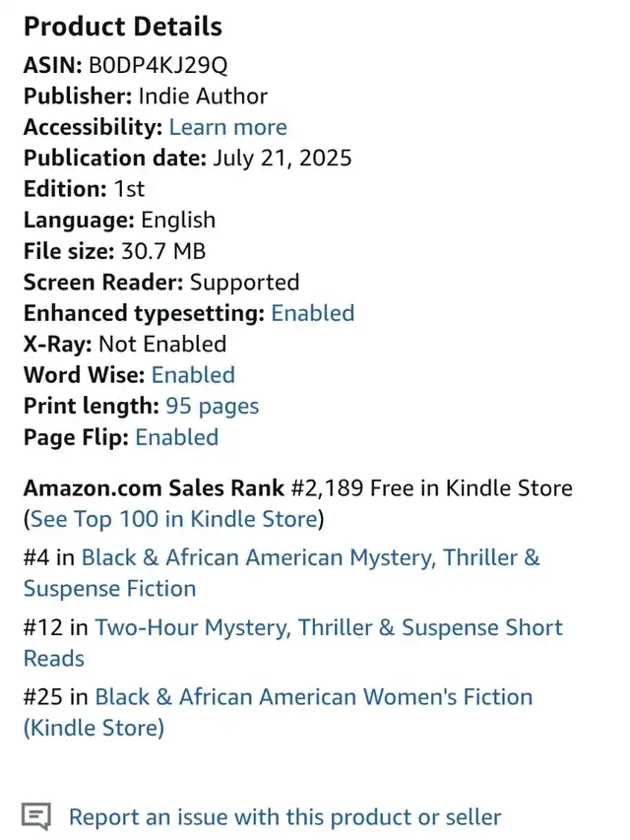
Task: Click the Word Wise Enabled link
Action: (193, 375)
